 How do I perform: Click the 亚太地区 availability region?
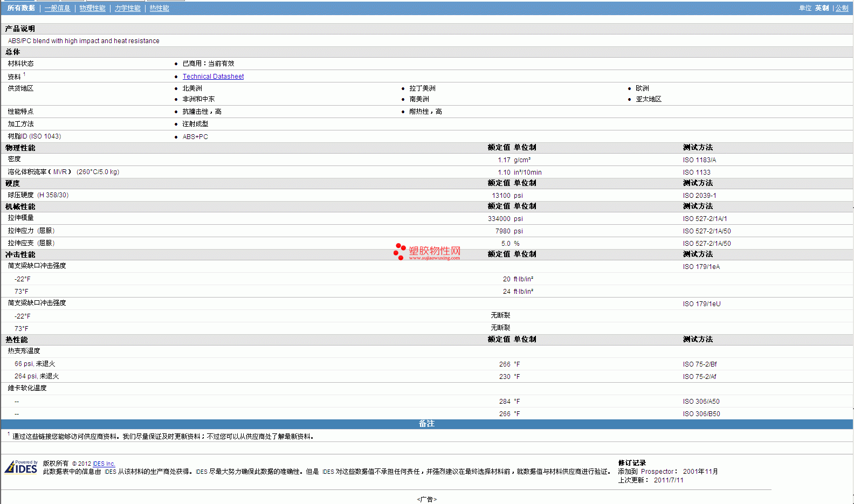pyautogui.click(x=649, y=99)
